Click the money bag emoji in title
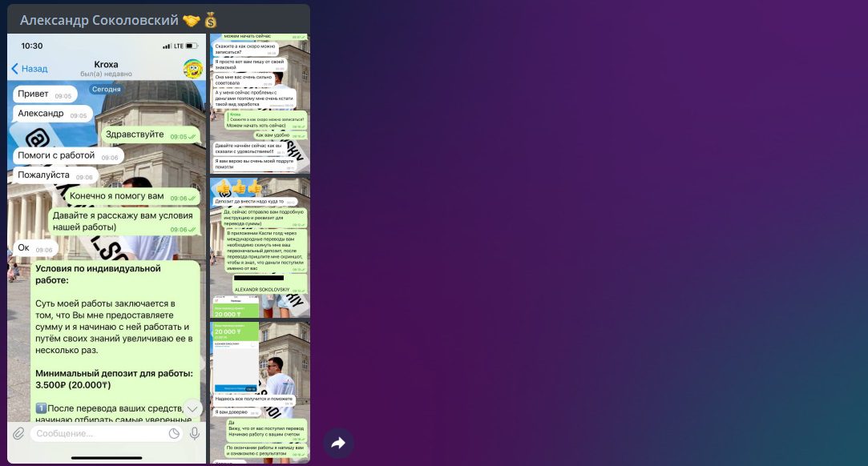The height and width of the screenshot is (466, 868). coord(210,21)
